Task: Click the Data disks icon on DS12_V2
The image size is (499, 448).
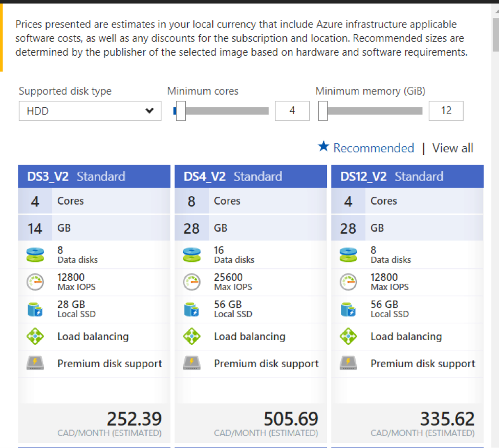Action: (x=348, y=254)
